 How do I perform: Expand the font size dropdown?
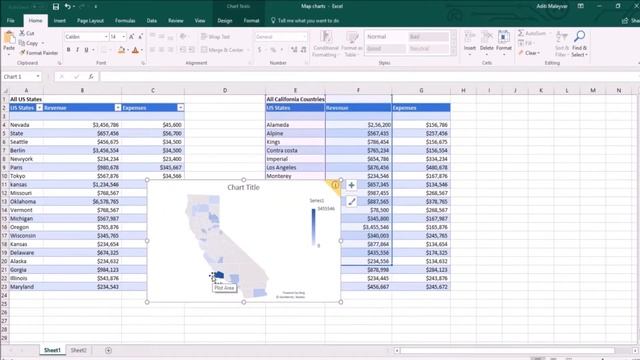(124, 37)
